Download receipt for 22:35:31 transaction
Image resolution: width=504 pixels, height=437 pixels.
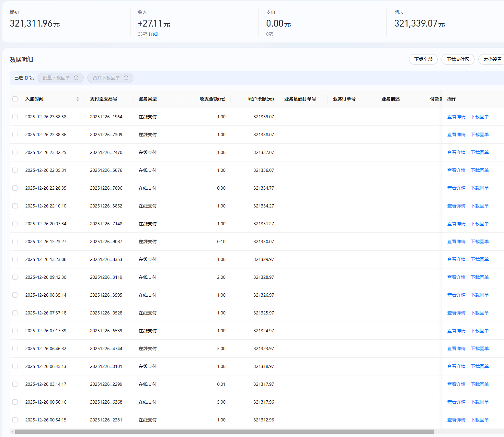(479, 170)
